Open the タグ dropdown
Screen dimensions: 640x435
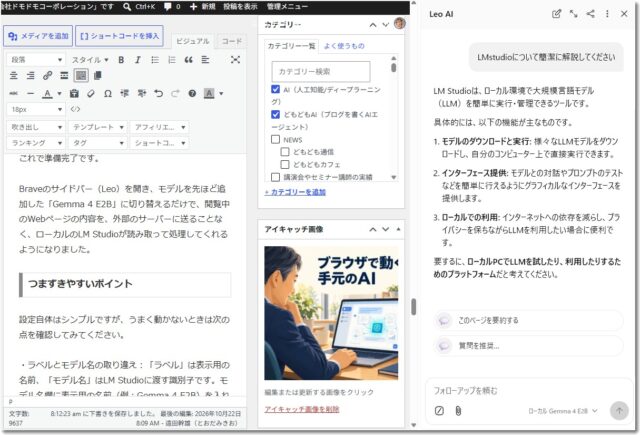pos(98,143)
